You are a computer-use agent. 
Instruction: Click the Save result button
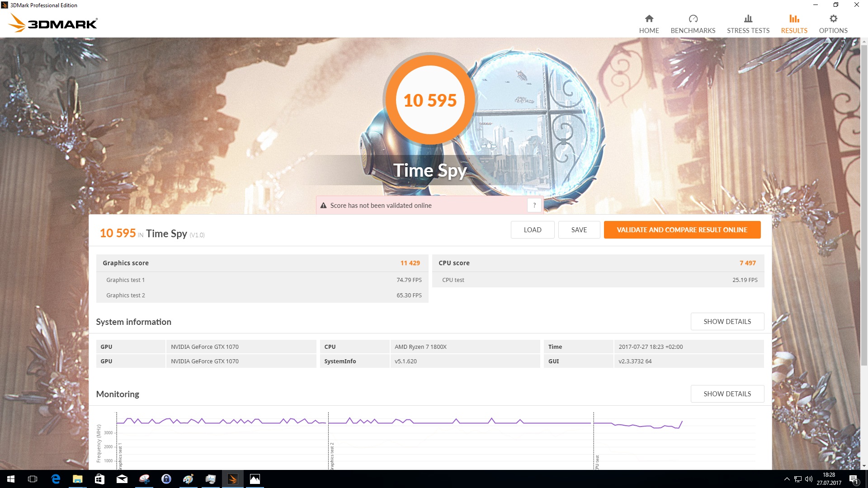pos(579,230)
